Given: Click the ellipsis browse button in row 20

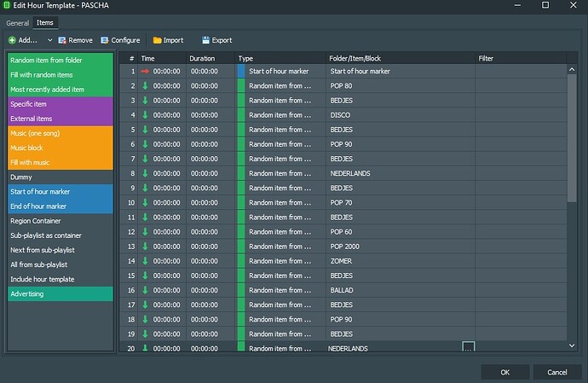Looking at the screenshot, I should [x=469, y=346].
